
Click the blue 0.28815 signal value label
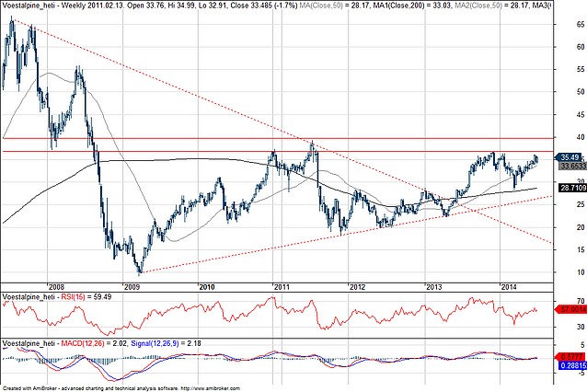(x=573, y=365)
